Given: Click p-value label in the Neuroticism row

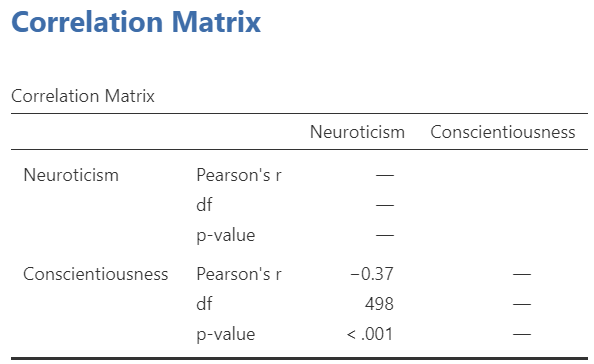Looking at the screenshot, I should pyautogui.click(x=226, y=235).
